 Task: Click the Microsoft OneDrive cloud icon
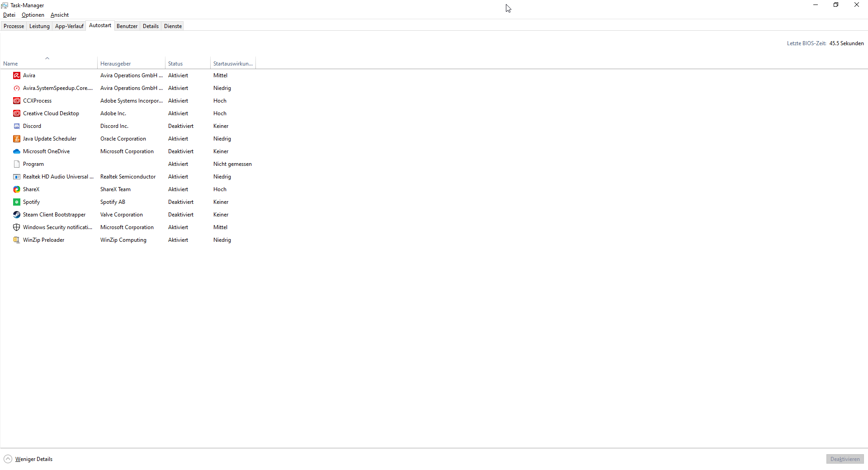click(x=17, y=151)
